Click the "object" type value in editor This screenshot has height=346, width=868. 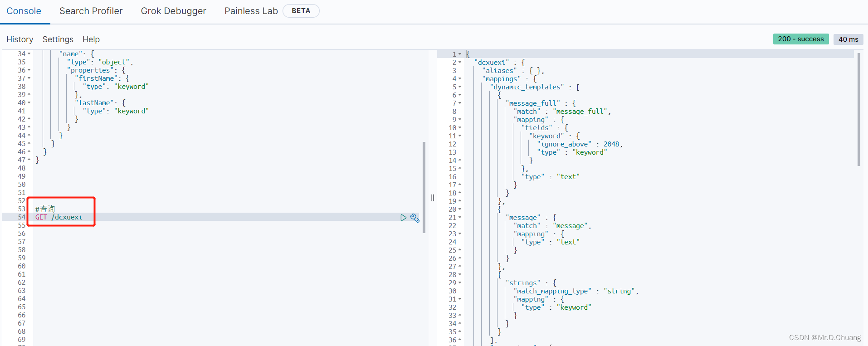coord(114,62)
